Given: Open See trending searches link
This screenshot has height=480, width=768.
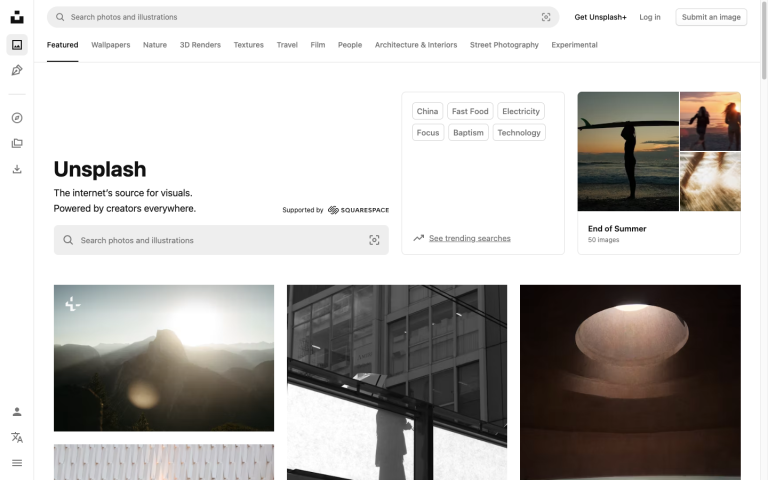Looking at the screenshot, I should coord(469,239).
